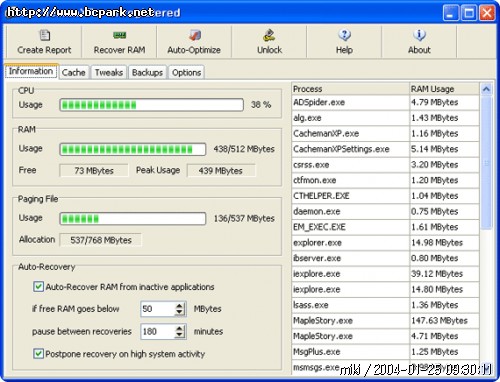Screen dimensions: 500x382
Task: Open the Backups tab
Action: 147,72
